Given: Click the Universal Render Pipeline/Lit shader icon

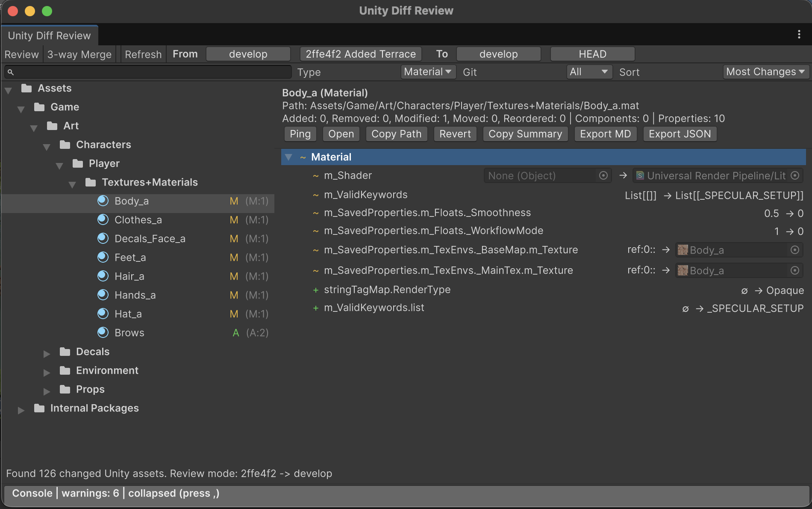Looking at the screenshot, I should [x=639, y=175].
